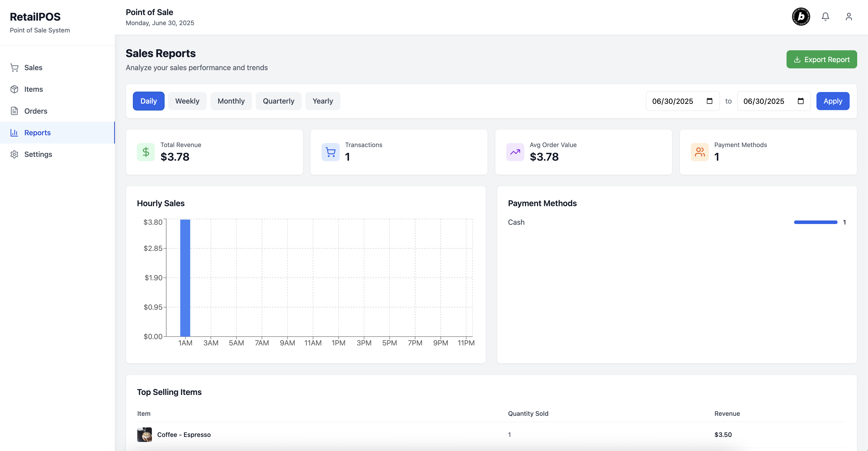The width and height of the screenshot is (868, 451).
Task: Click the Sales cart icon in sidebar
Action: coord(14,68)
